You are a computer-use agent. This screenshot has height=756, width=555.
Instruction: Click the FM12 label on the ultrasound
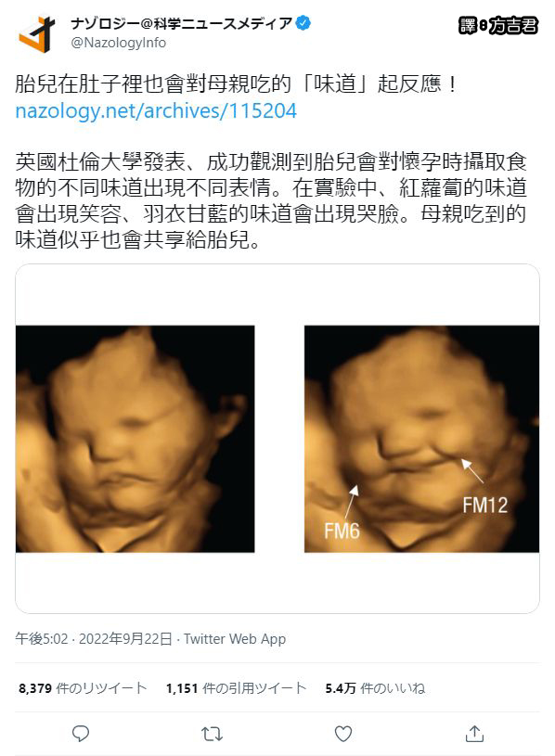coord(485,506)
